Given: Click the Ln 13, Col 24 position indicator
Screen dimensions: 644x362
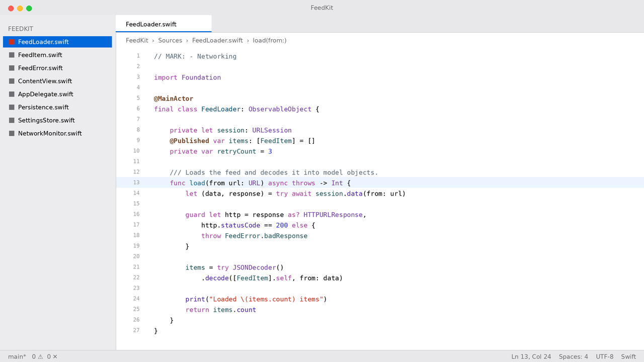Looking at the screenshot, I should pos(531,356).
